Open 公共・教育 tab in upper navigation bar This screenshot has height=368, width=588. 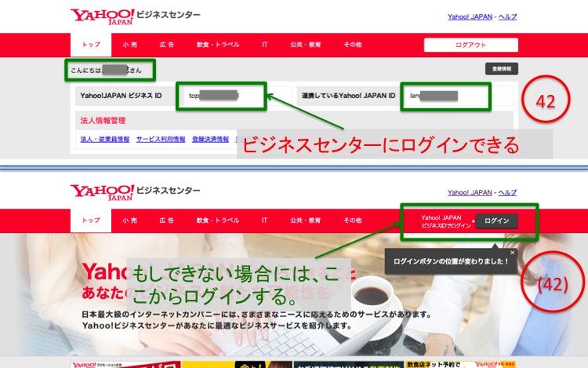(x=305, y=45)
